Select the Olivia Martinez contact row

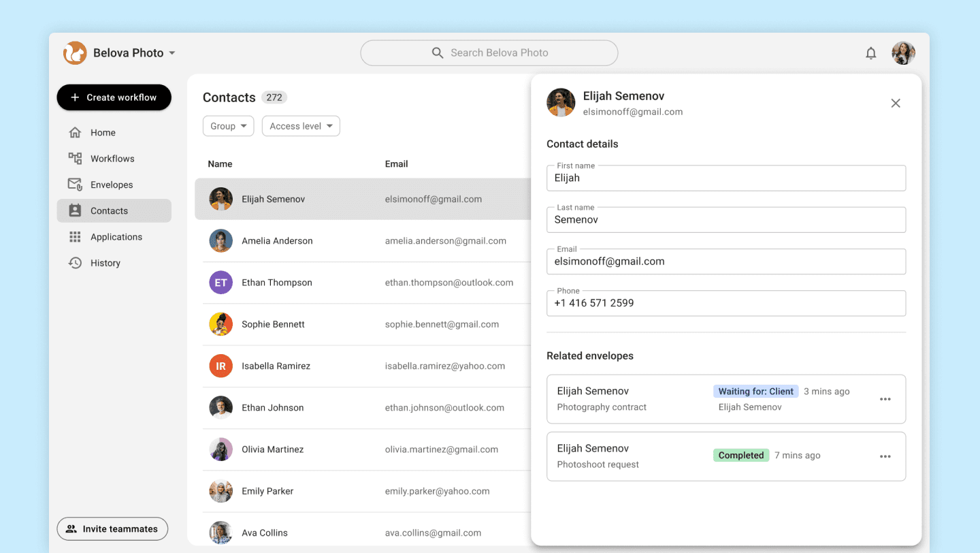pos(367,449)
